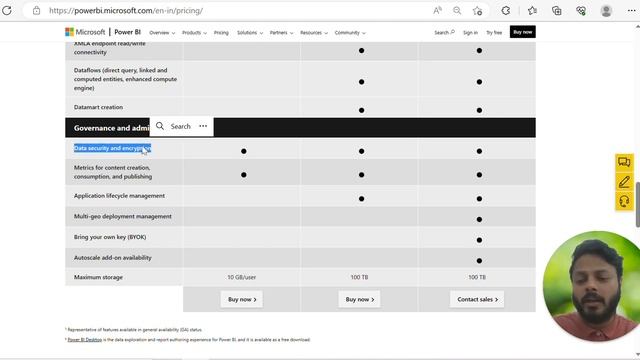The image size is (640, 360).
Task: Open the Pricing nav item
Action: click(x=221, y=33)
